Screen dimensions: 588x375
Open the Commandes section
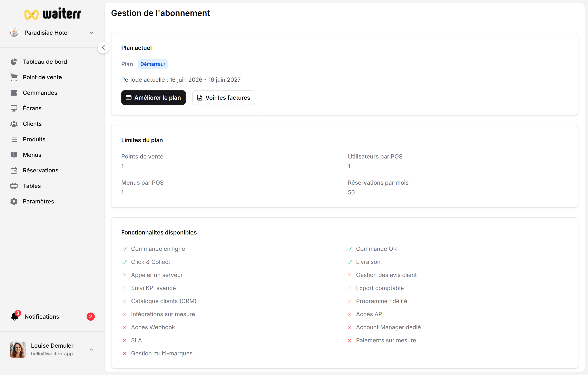tap(40, 93)
